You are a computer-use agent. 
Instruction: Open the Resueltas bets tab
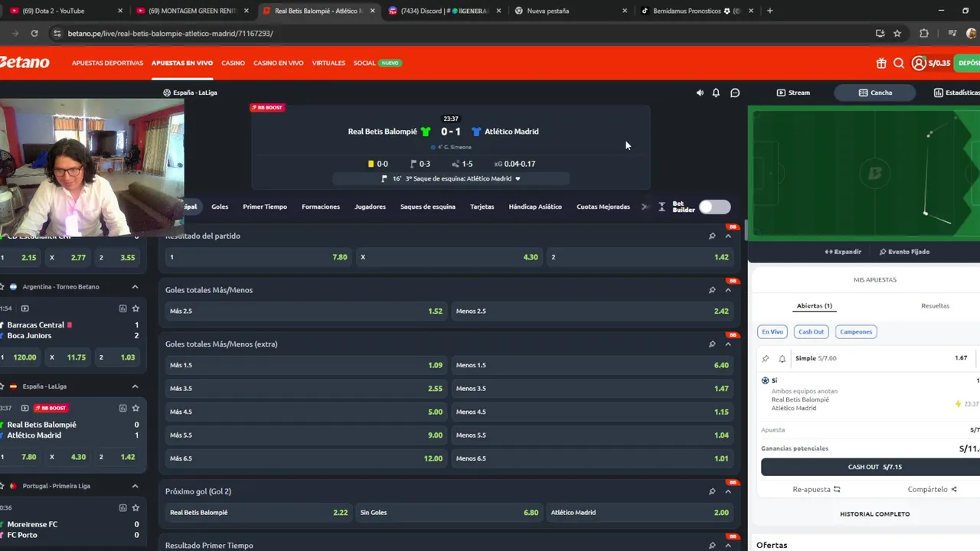tap(935, 306)
